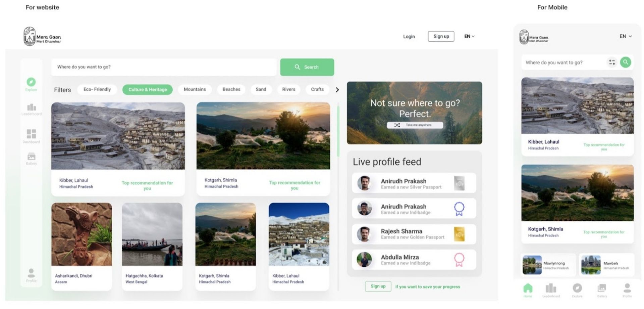Tap the mobile filter options icon
Image resolution: width=644 pixels, height=309 pixels.
coord(612,62)
